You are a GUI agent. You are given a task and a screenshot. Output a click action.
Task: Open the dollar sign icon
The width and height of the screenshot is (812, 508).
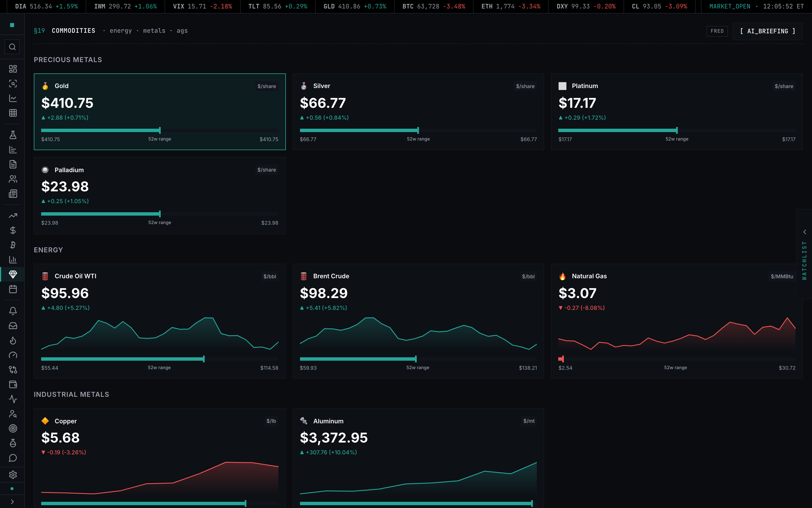tap(13, 230)
